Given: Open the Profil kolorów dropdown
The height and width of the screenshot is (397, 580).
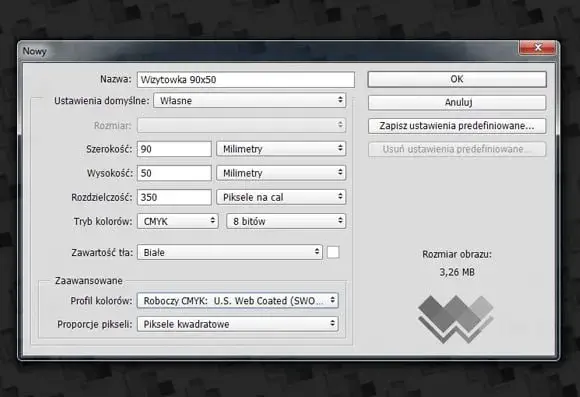Looking at the screenshot, I should (x=237, y=300).
